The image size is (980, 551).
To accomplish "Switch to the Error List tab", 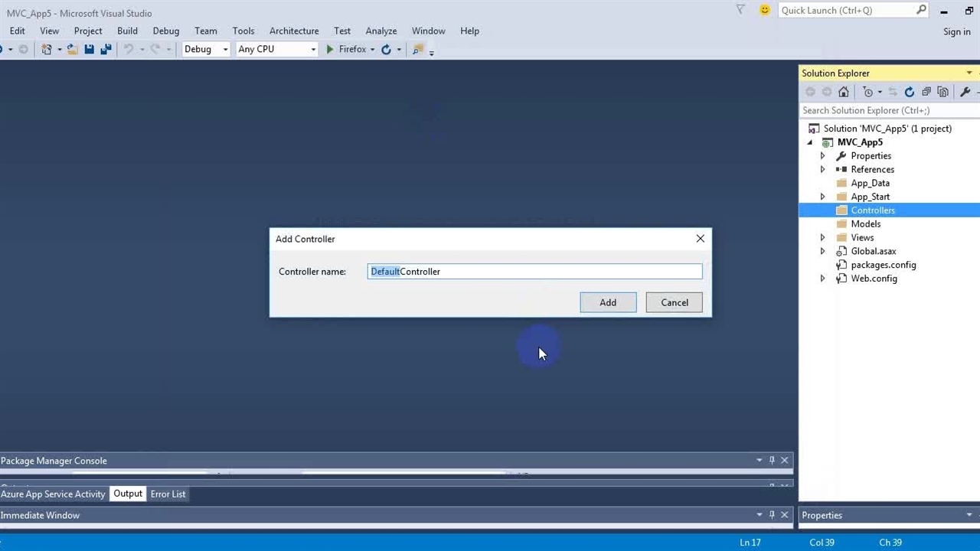I will point(168,494).
